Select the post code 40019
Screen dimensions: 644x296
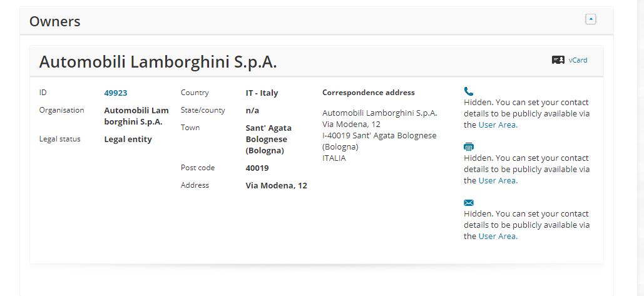point(257,168)
